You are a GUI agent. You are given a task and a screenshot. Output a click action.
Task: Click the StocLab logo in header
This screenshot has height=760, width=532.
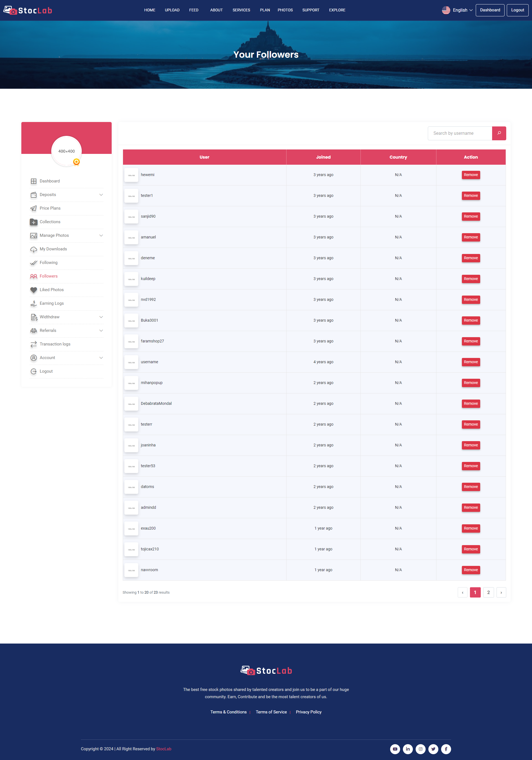28,10
